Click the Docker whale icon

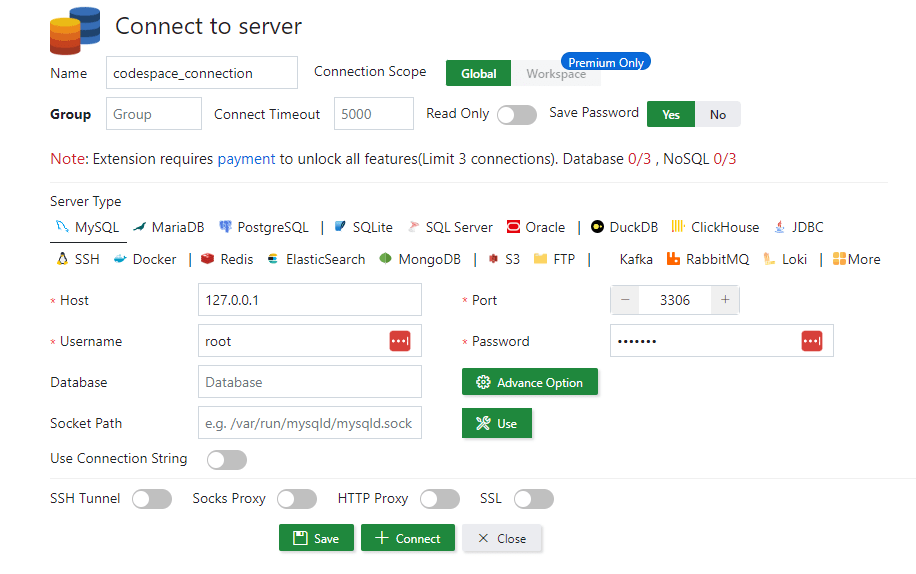point(120,259)
